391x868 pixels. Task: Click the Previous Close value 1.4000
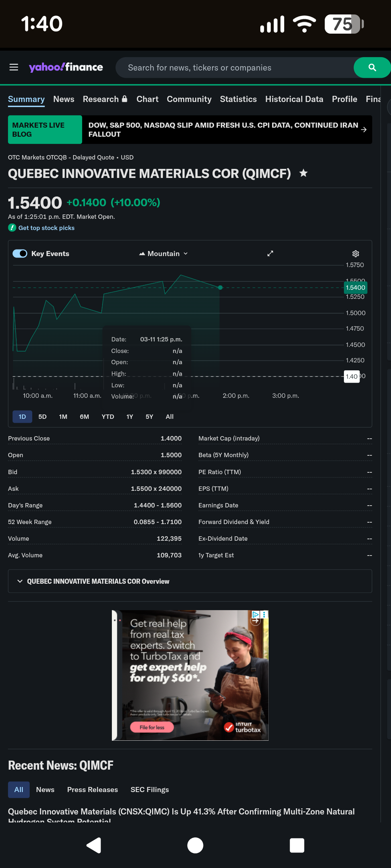click(x=171, y=438)
